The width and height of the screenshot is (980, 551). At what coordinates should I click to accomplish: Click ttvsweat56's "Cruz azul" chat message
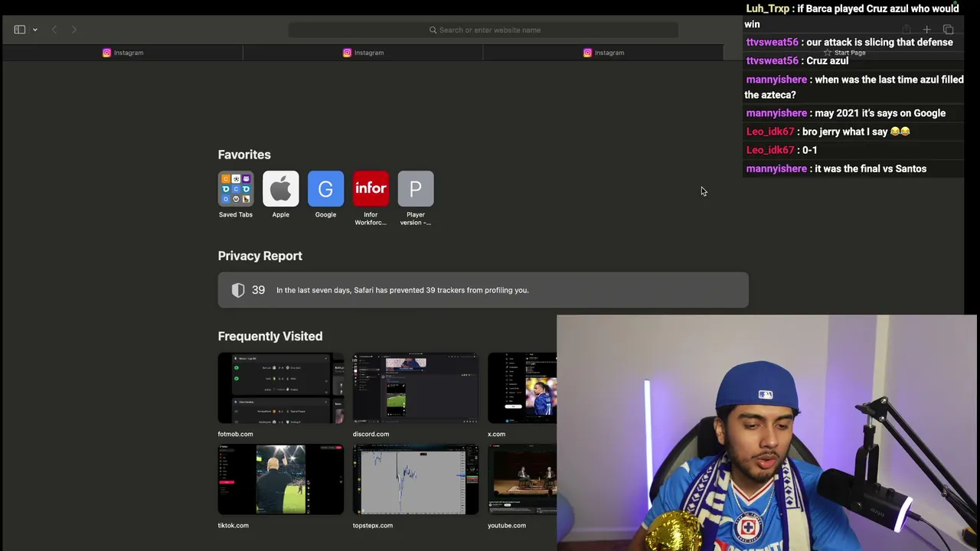[828, 60]
